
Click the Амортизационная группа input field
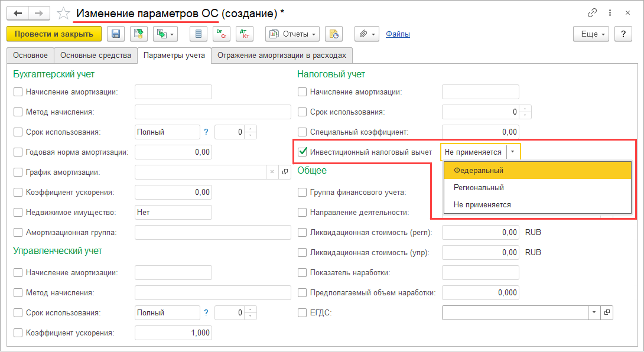pyautogui.click(x=213, y=232)
